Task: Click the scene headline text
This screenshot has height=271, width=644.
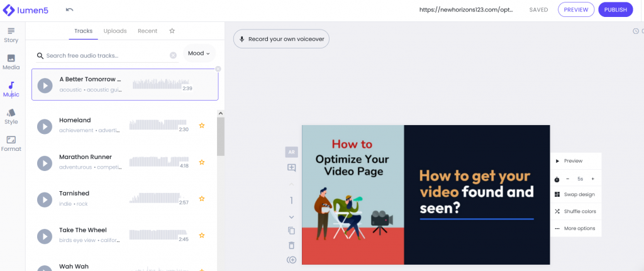Action: coord(477,192)
